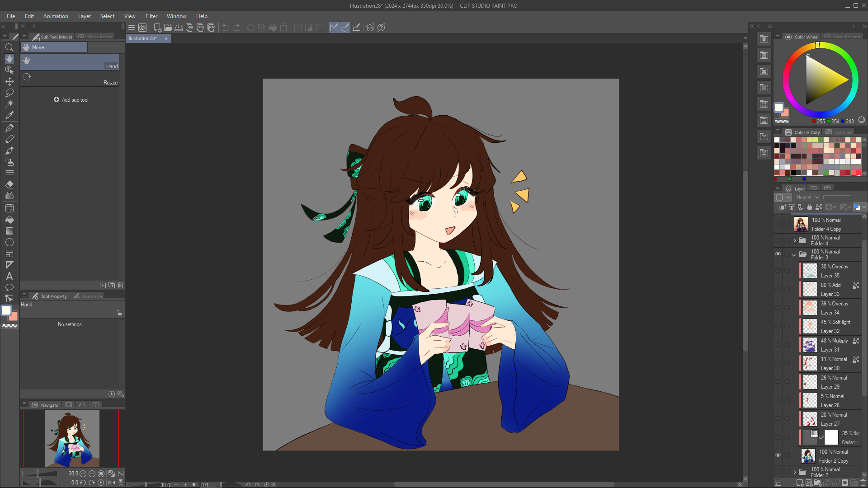868x488 pixels.
Task: Select the Lasso selection tool
Action: pos(9,93)
